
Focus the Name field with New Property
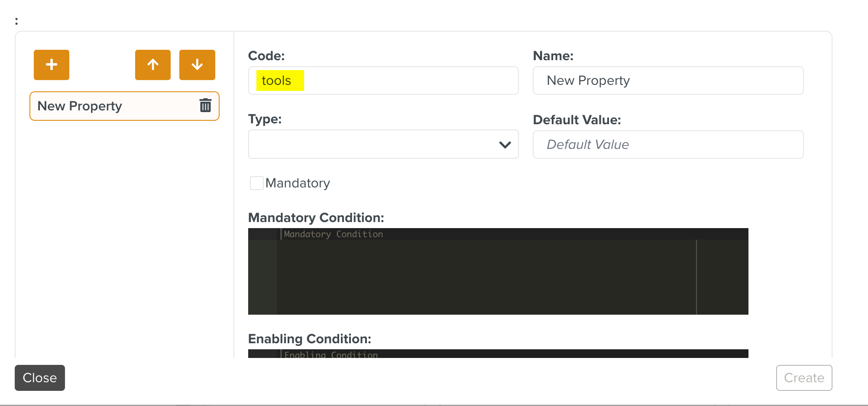667,81
